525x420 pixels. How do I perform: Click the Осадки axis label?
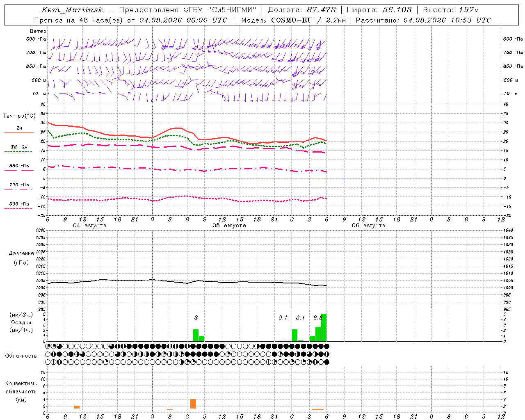pyautogui.click(x=21, y=322)
